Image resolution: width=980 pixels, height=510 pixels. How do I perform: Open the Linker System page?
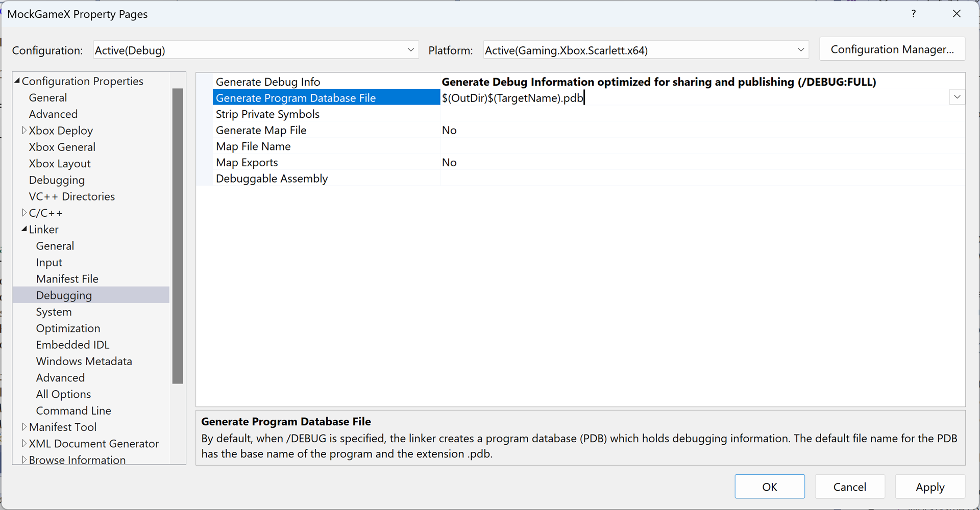coord(54,312)
